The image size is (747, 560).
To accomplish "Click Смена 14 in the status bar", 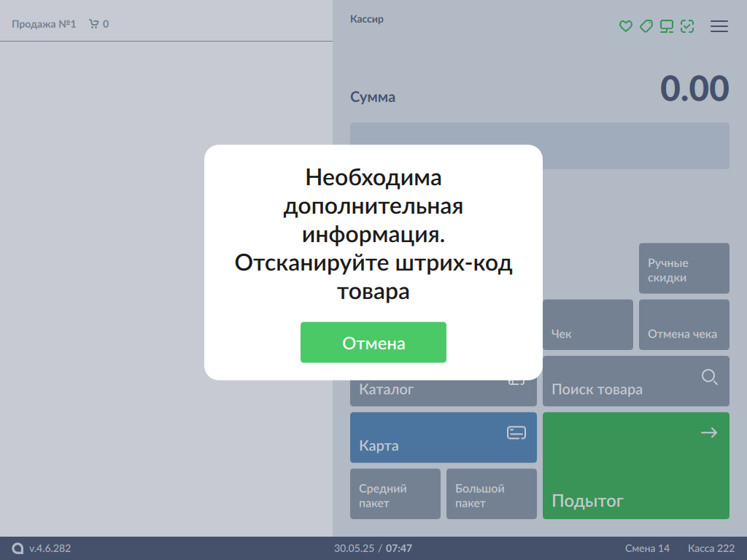I will 647,548.
